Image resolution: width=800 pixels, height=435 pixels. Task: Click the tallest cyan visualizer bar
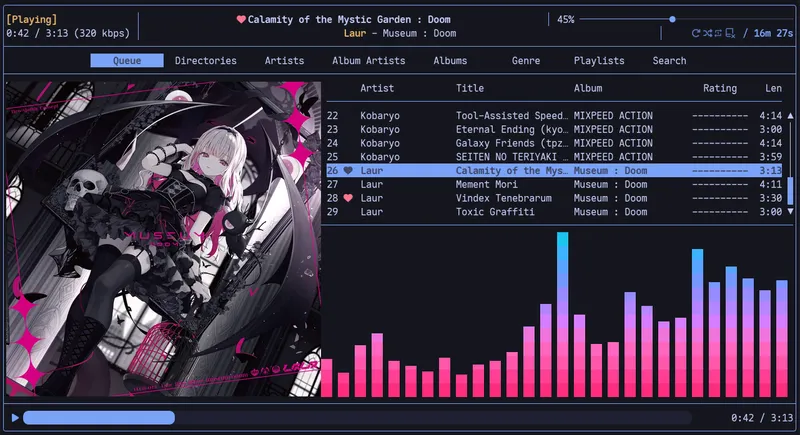click(x=562, y=314)
